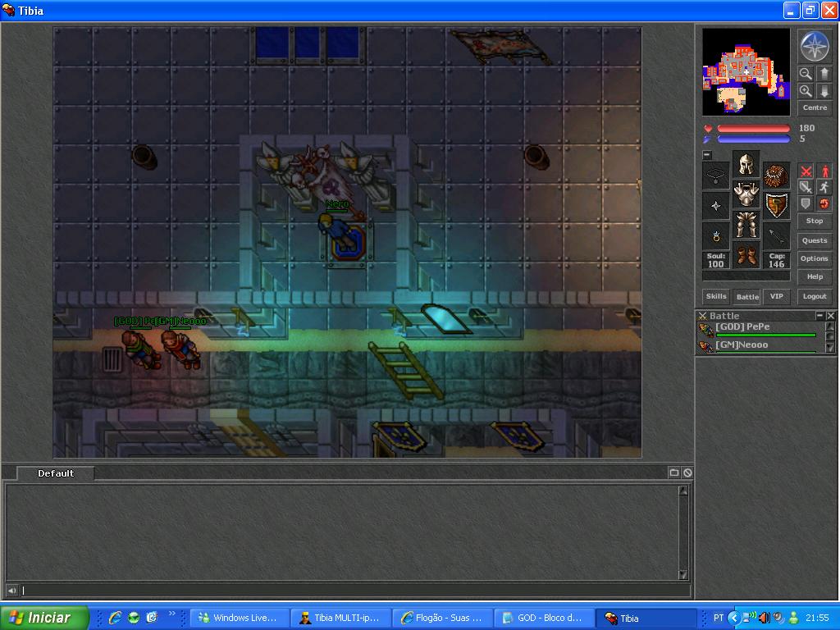Expand quick launch chevron on taskbar
840x630 pixels.
pos(171,614)
